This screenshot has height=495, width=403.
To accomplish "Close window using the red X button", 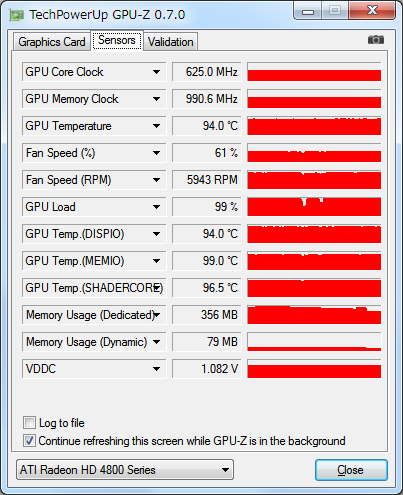I will (372, 11).
